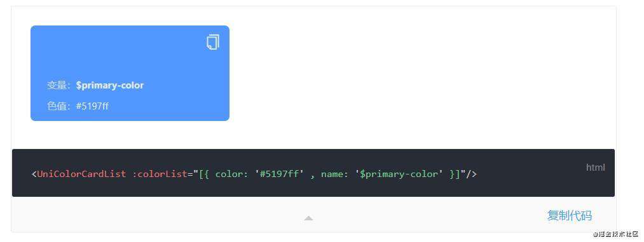Click the closing /> of the code tag

point(471,174)
